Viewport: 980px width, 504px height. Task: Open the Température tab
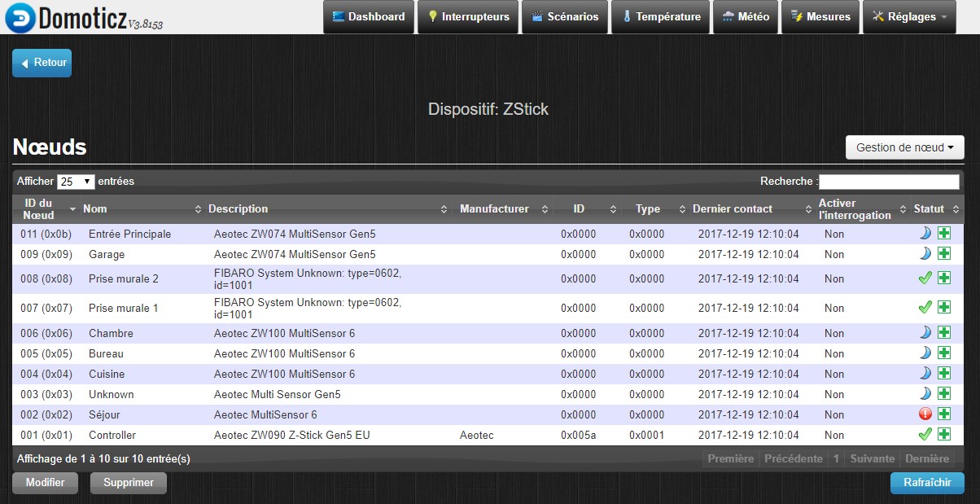660,16
